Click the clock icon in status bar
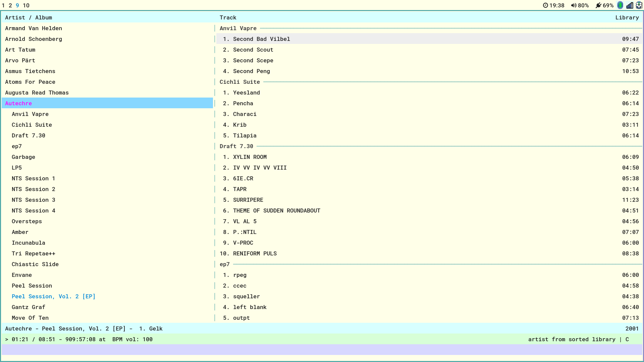 coord(545,5)
